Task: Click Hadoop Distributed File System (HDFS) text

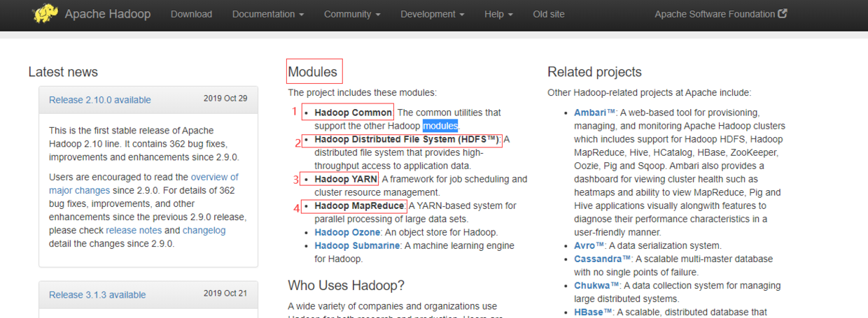Action: tap(407, 139)
